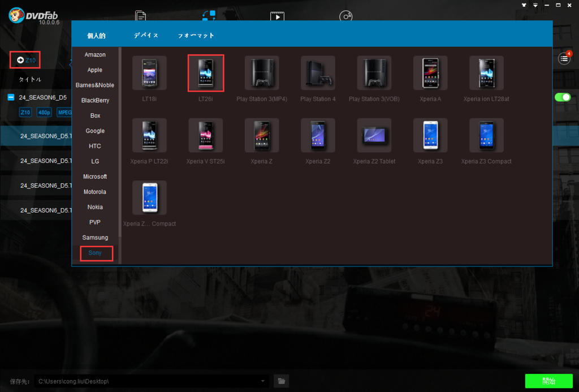
Task: Select Sony in the brand list
Action: coord(95,253)
